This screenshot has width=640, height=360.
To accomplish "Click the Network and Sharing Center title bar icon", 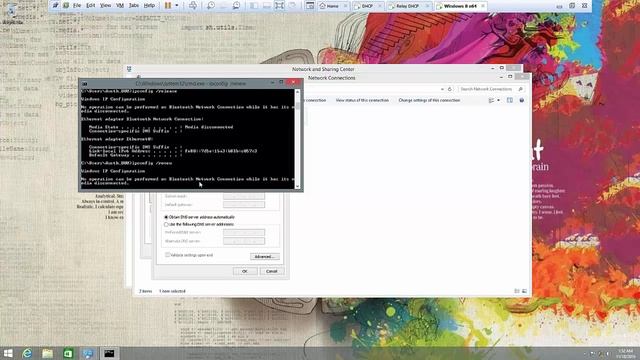I will tap(129, 69).
